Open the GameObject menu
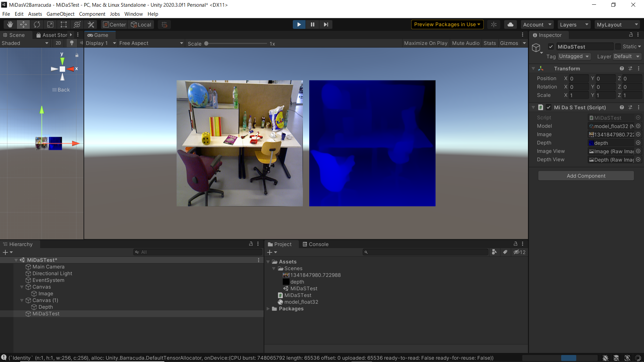644x362 pixels. (x=60, y=14)
